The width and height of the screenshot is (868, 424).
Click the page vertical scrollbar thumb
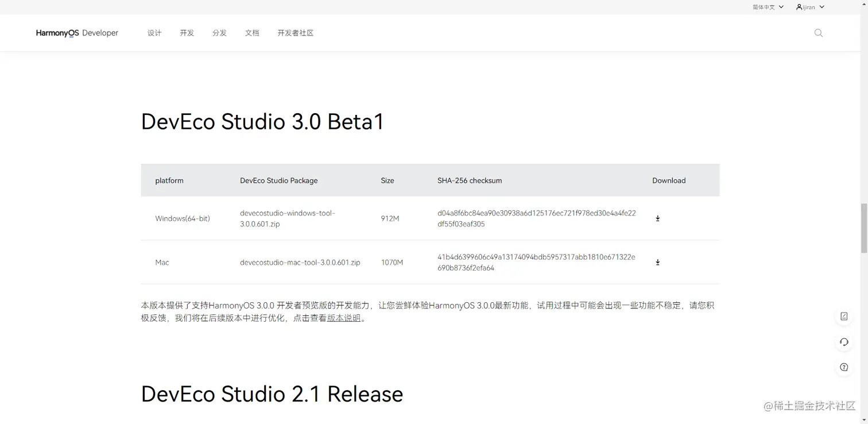tap(863, 228)
